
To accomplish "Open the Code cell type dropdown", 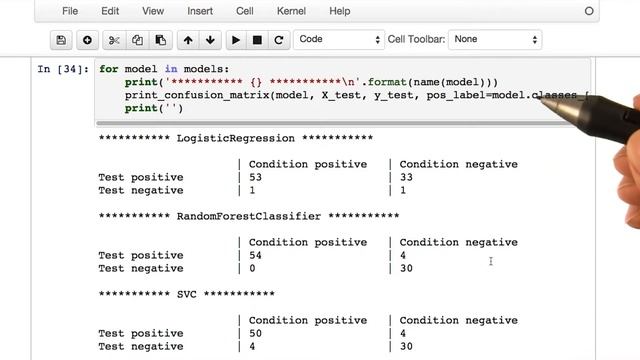I will click(x=339, y=40).
